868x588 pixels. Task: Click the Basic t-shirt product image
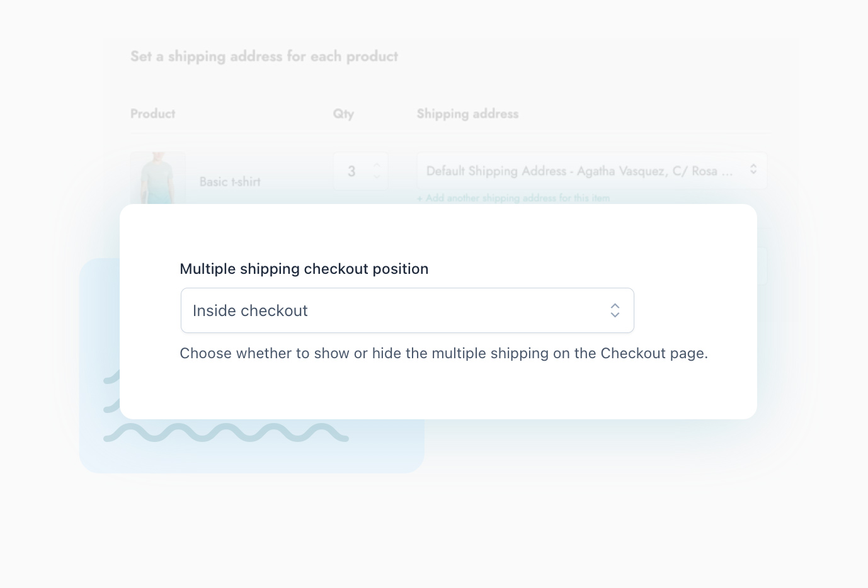157,175
